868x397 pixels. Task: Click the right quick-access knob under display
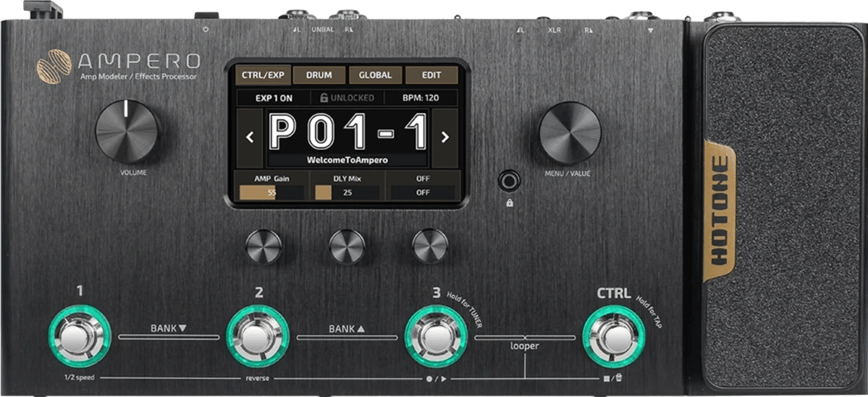click(x=430, y=247)
